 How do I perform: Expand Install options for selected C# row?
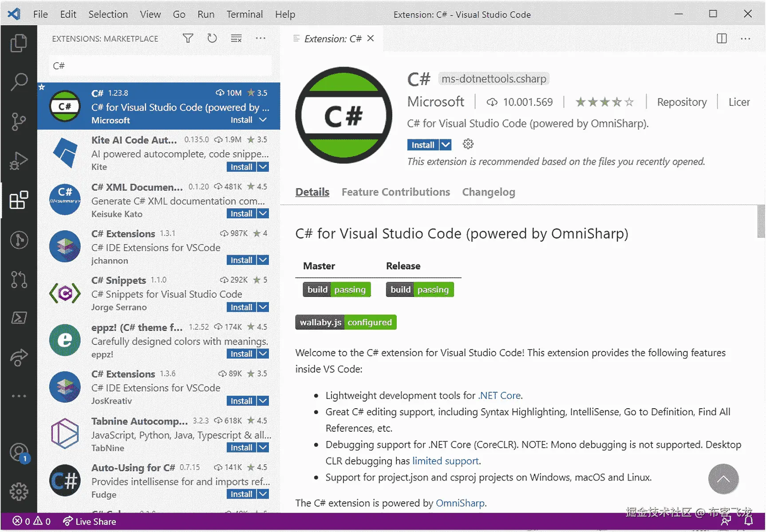(x=263, y=120)
